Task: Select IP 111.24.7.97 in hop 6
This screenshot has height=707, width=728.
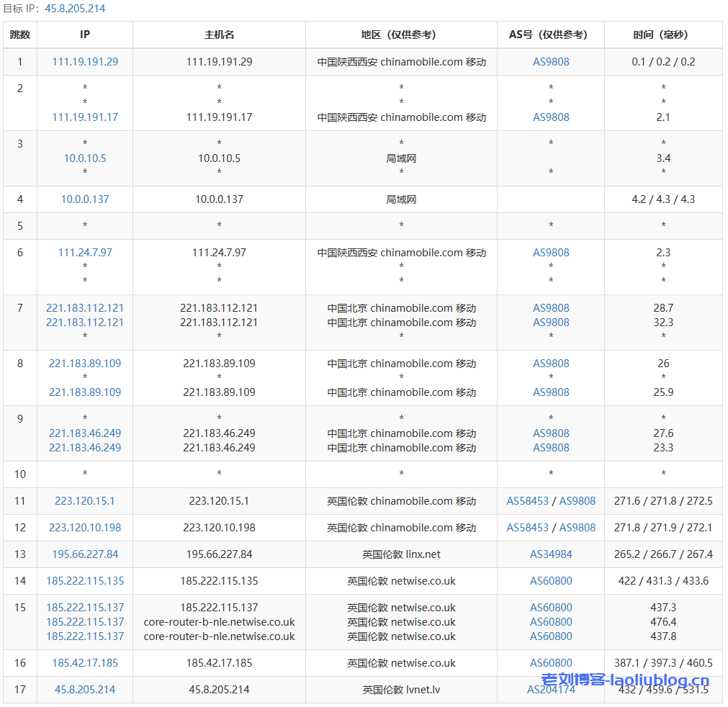Action: [x=84, y=253]
